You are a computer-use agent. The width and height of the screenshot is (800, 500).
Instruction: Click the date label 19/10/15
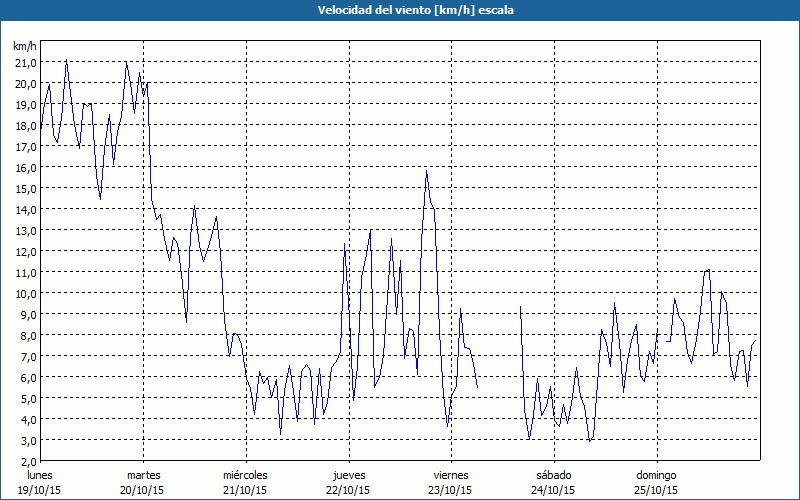40,490
